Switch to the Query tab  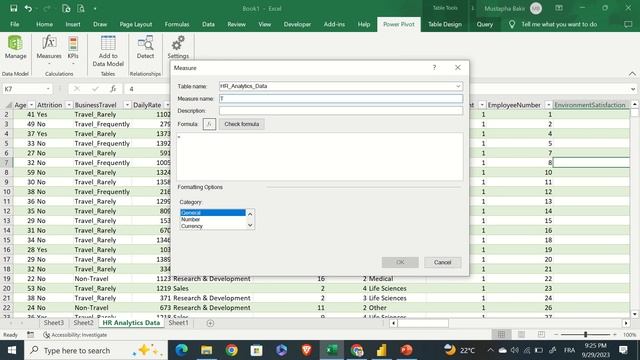[x=484, y=24]
